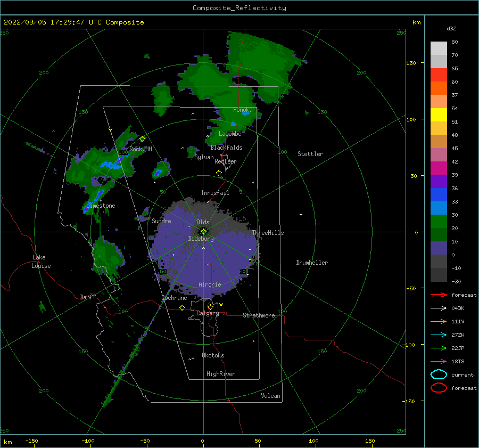Click the Sylvan label

click(x=204, y=157)
